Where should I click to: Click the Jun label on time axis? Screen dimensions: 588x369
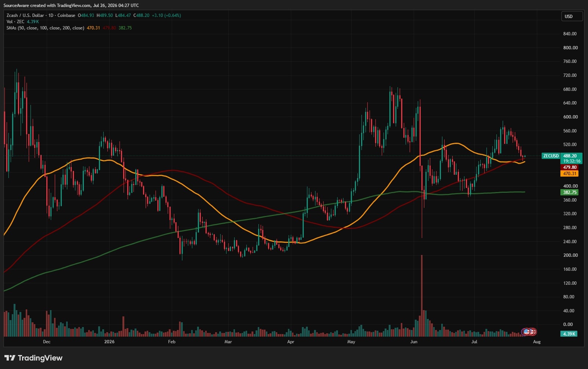click(414, 342)
